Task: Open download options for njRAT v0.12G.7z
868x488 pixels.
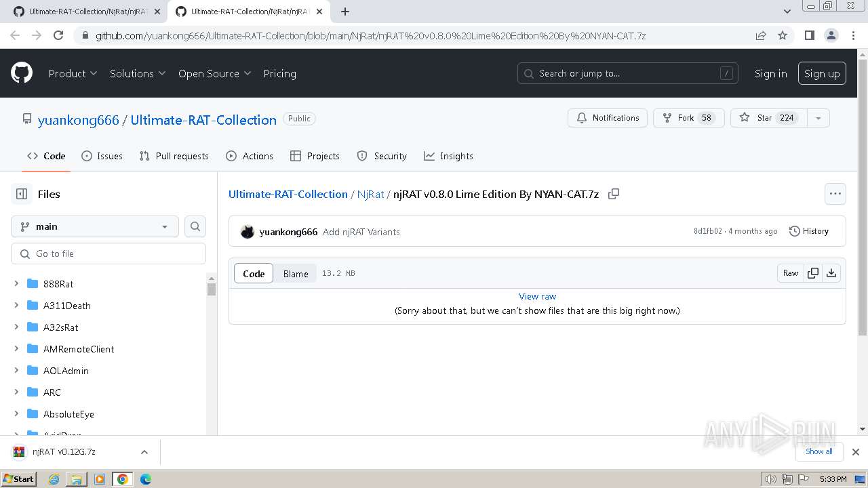Action: tap(144, 451)
